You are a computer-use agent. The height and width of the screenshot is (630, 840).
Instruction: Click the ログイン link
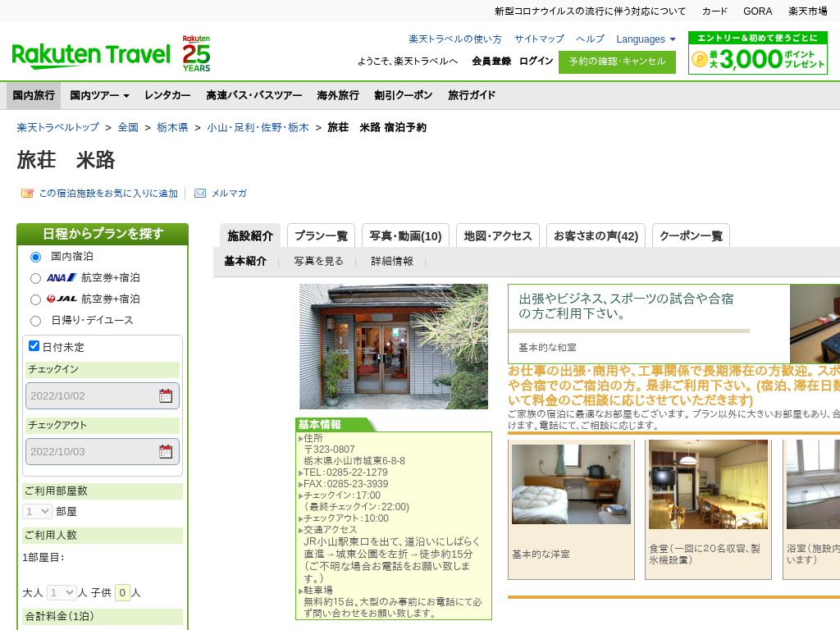(x=536, y=61)
